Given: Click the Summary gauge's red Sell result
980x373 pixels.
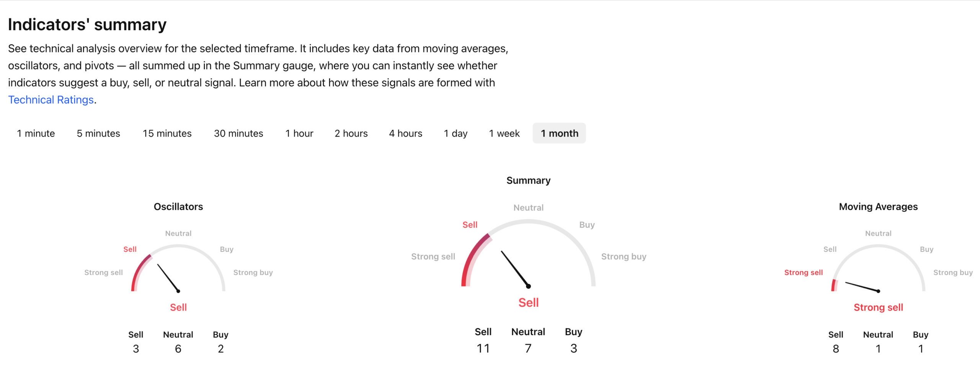Looking at the screenshot, I should (528, 303).
